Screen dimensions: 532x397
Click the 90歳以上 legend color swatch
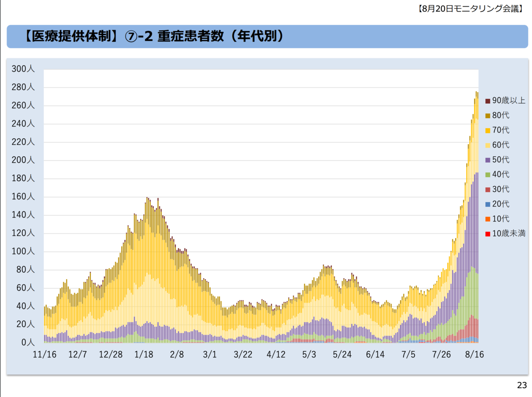488,101
